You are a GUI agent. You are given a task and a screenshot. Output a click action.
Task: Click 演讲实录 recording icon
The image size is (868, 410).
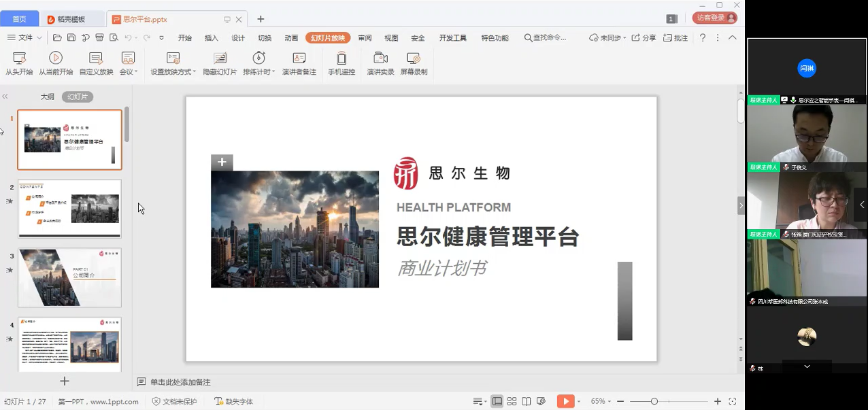(x=380, y=58)
